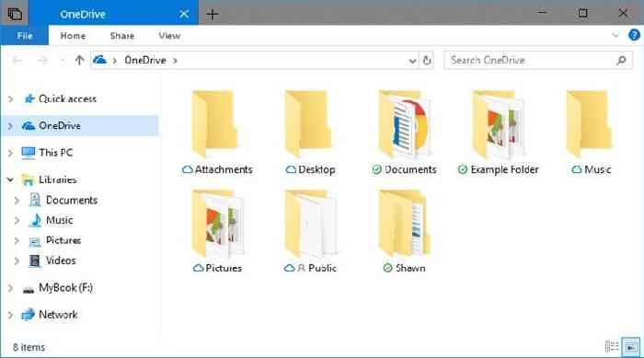Click the Forward navigation arrow
The image size is (644, 358).
coord(42,61)
